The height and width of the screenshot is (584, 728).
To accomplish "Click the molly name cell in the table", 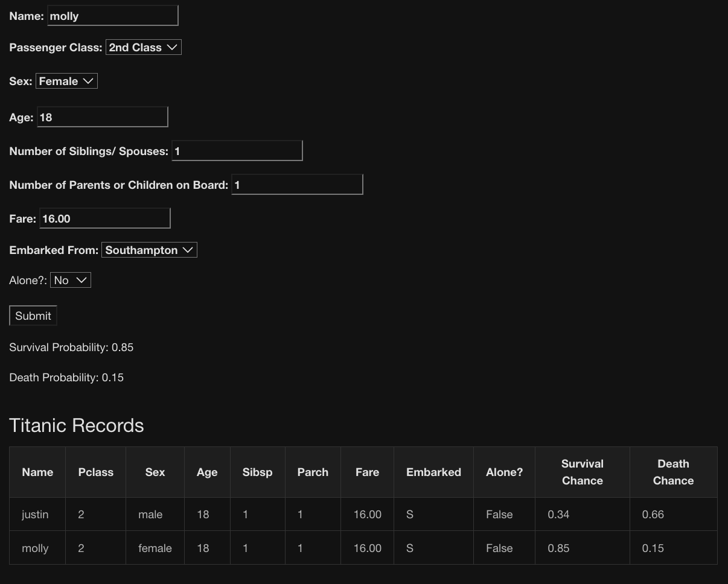I will [x=37, y=548].
